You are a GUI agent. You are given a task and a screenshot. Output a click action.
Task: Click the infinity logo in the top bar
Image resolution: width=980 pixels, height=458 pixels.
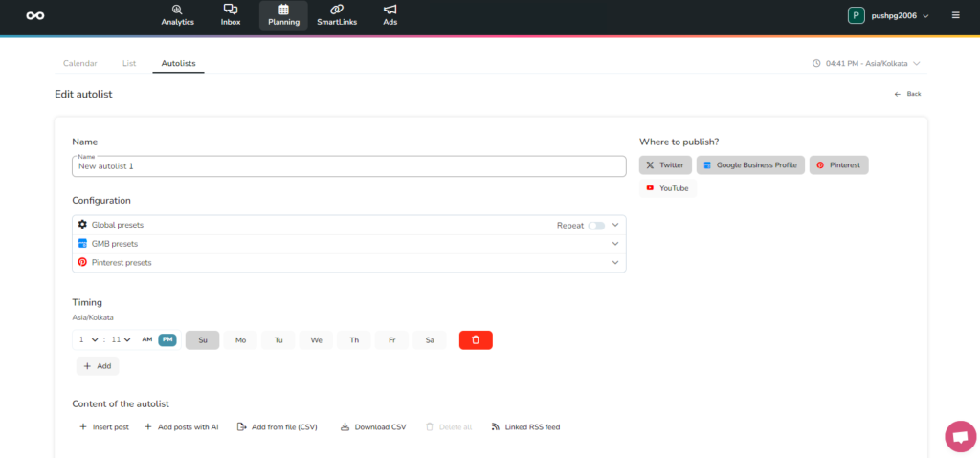pos(35,15)
